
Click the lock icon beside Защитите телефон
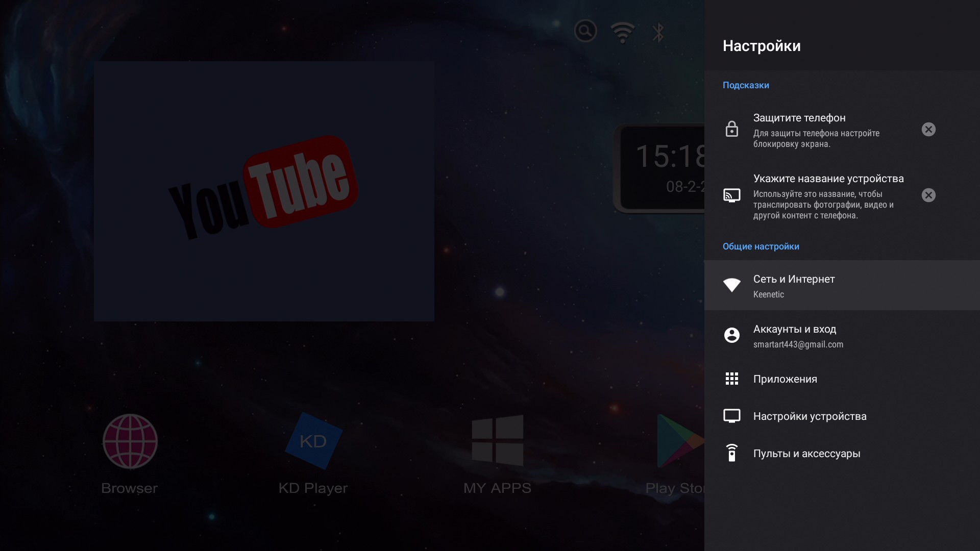click(x=731, y=129)
